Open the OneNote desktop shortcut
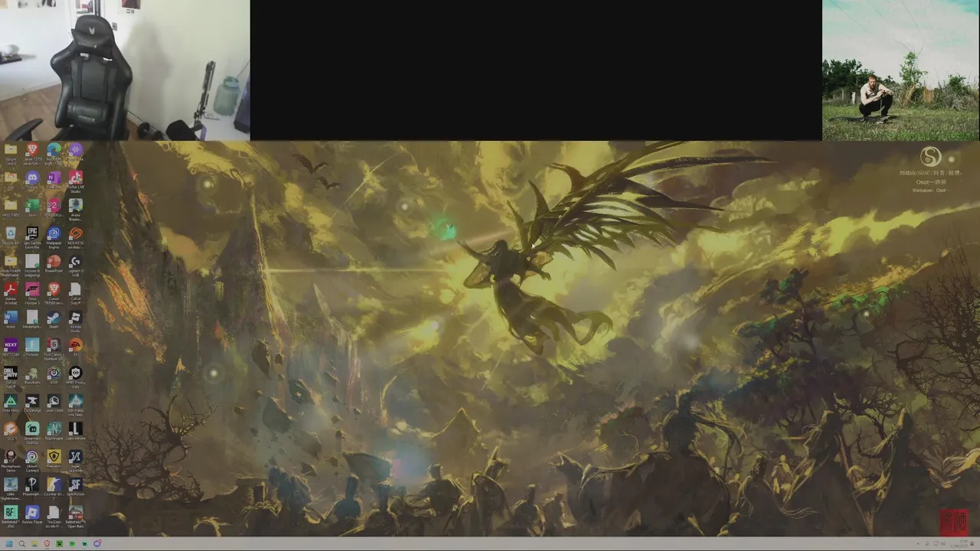Viewport: 980px width, 551px height. coord(54,181)
